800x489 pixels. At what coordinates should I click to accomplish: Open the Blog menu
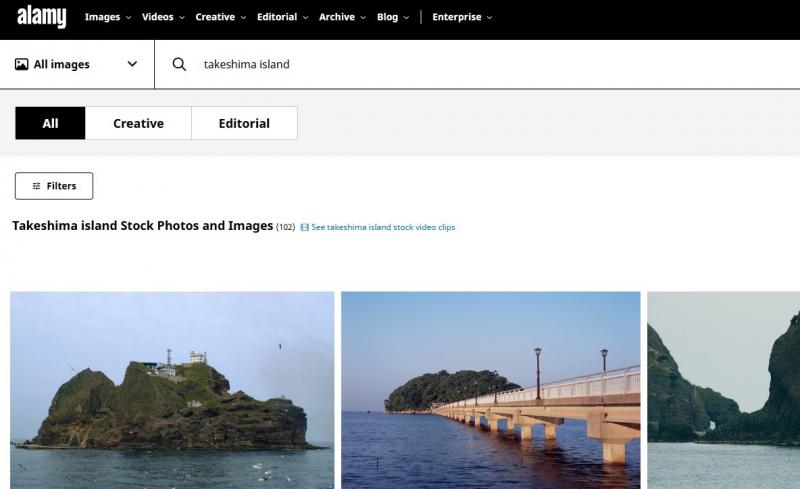(x=392, y=17)
